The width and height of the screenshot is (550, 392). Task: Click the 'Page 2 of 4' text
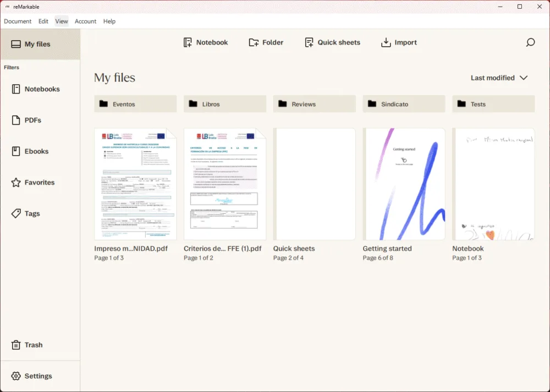(288, 258)
